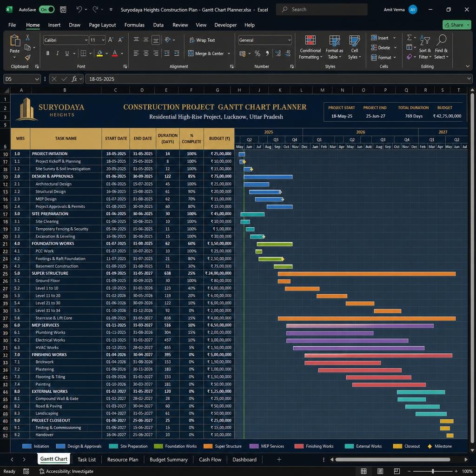This screenshot has height=476, width=476.
Task: Toggle Align Left
Action: tap(136, 53)
